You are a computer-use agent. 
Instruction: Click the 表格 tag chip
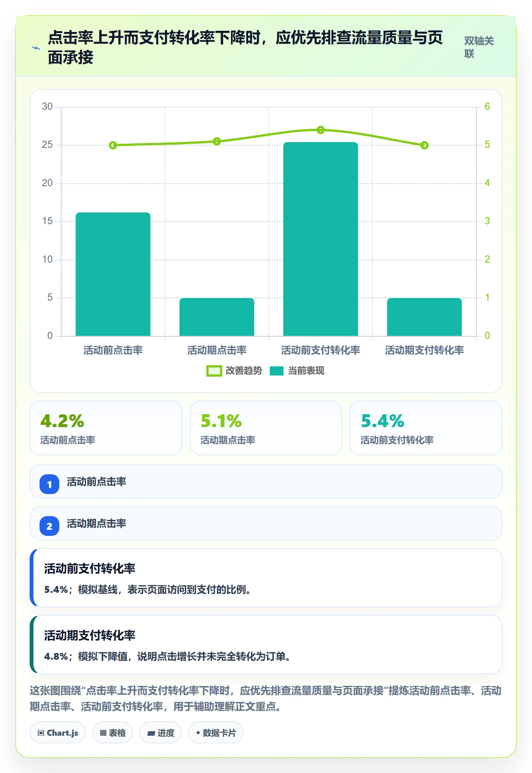tap(112, 733)
